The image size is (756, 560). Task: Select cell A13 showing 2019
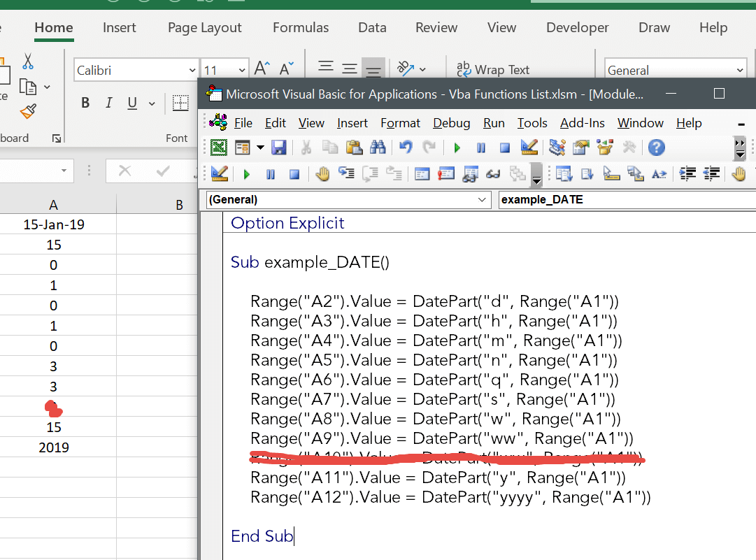(x=54, y=447)
